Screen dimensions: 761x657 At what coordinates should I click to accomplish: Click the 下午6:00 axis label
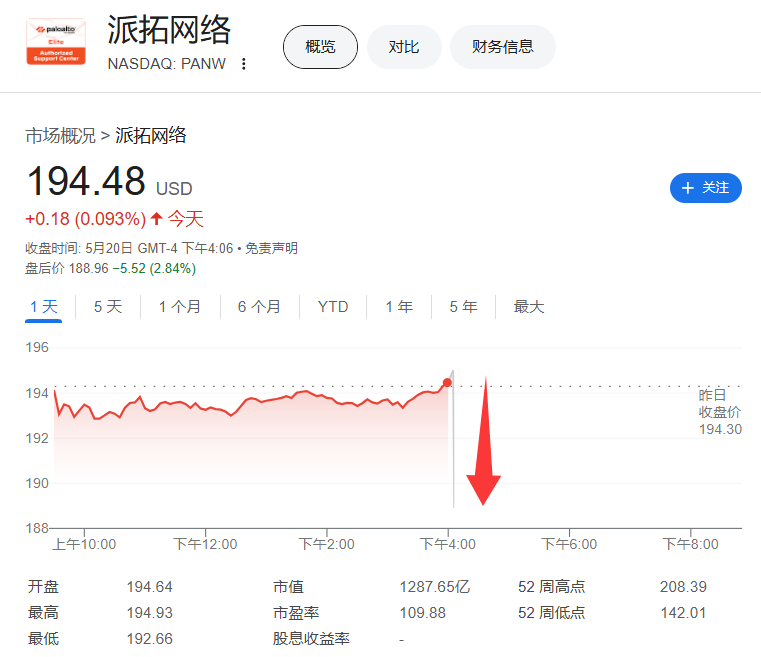pos(569,544)
